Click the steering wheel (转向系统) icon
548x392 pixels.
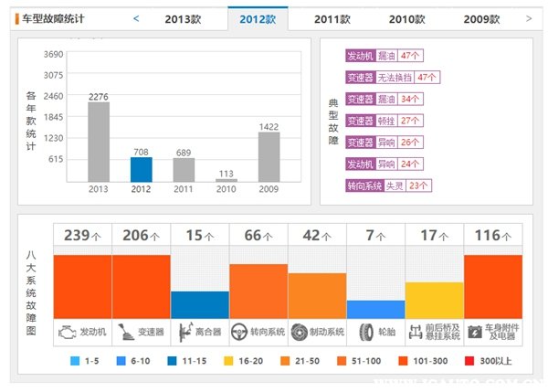(x=241, y=332)
